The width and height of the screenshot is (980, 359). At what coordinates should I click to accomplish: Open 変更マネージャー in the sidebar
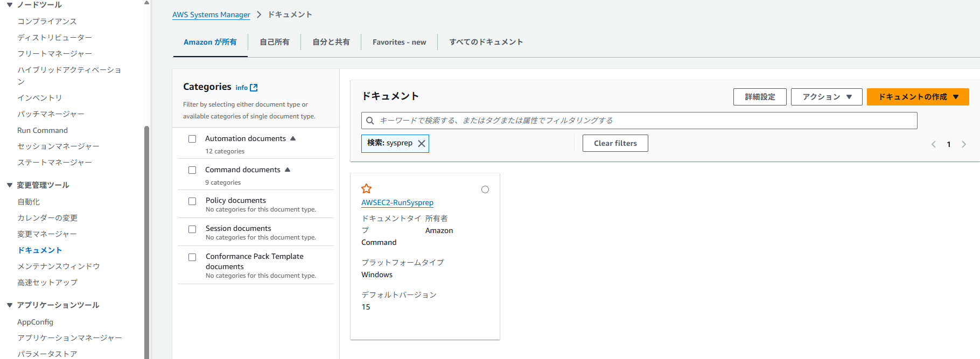pyautogui.click(x=47, y=234)
